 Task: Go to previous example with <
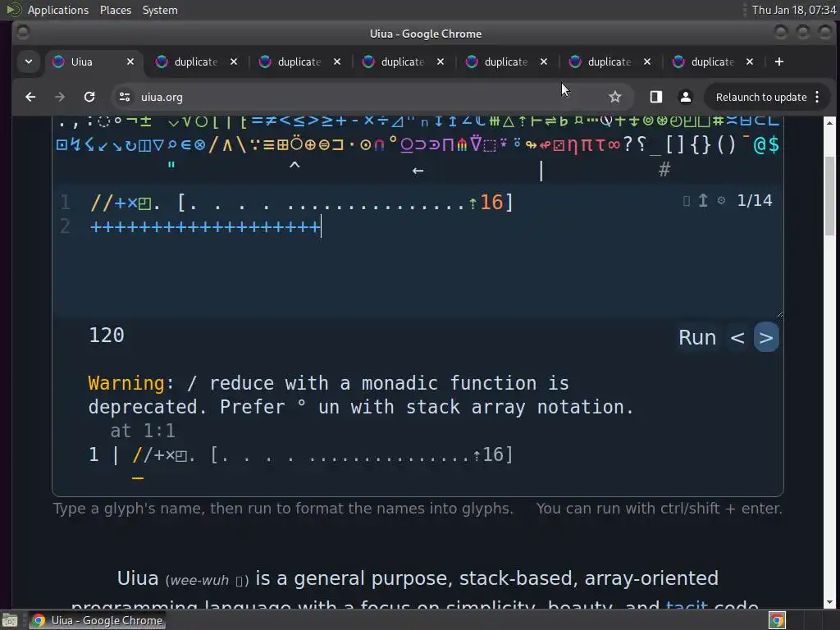(737, 337)
